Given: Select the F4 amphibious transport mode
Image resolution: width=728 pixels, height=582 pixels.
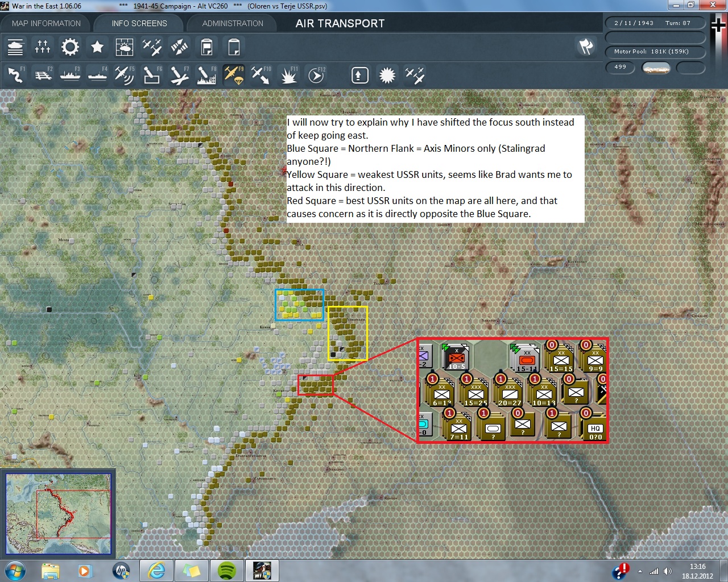Looking at the screenshot, I should tap(97, 75).
